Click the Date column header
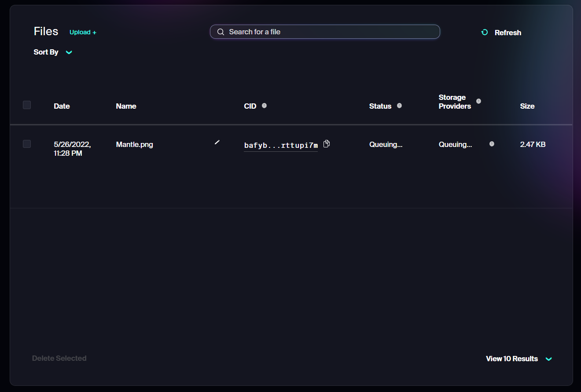The height and width of the screenshot is (392, 581). tap(62, 106)
